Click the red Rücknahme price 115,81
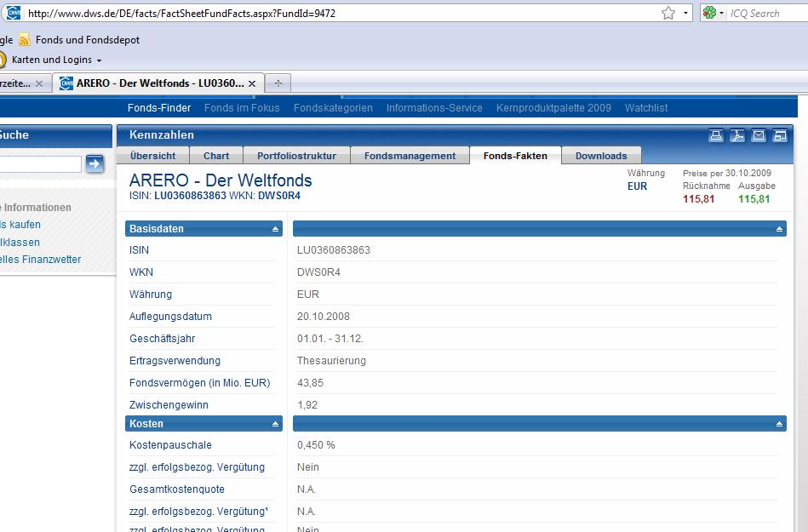This screenshot has width=808, height=532. [699, 199]
